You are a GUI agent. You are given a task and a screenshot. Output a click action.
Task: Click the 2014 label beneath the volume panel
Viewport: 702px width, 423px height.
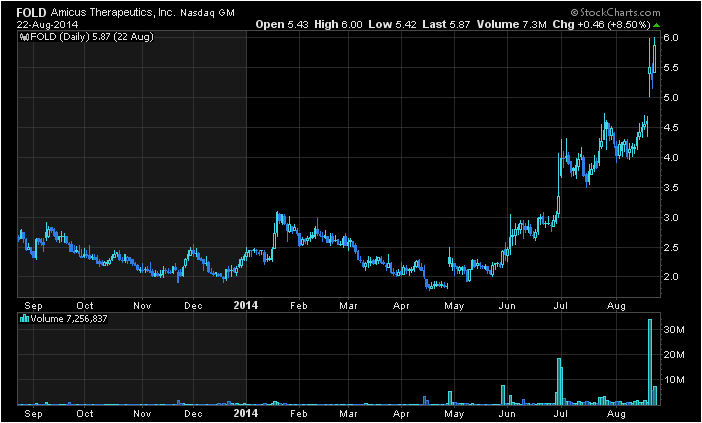tap(246, 413)
